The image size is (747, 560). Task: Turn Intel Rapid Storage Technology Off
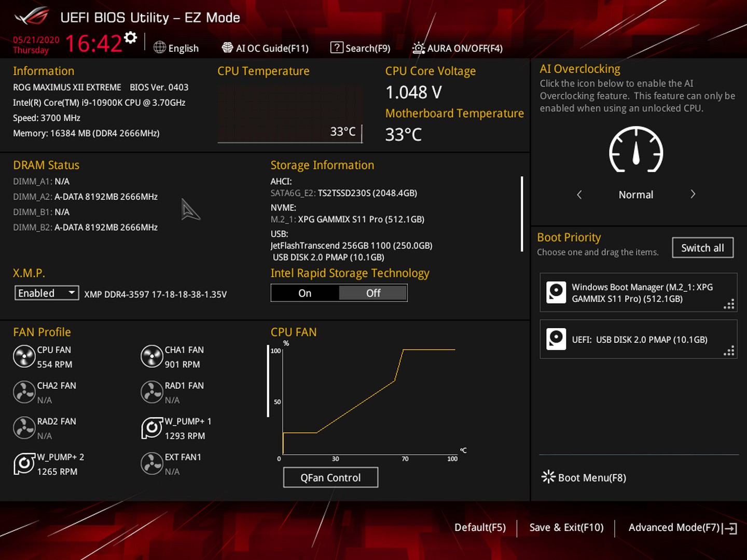coord(373,293)
